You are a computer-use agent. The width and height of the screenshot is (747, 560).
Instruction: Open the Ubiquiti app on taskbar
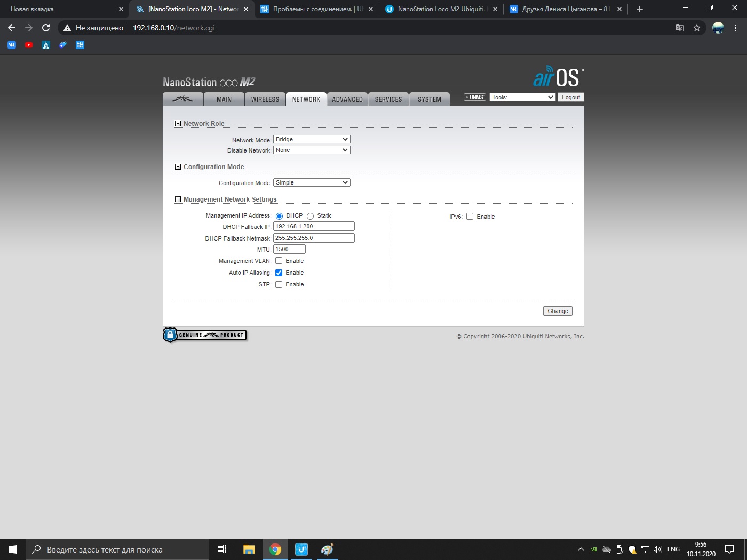tap(301, 549)
